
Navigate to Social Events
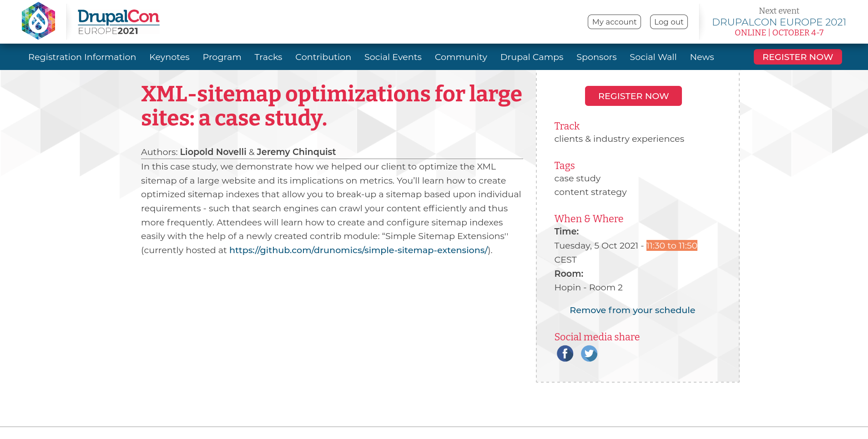[x=393, y=57]
